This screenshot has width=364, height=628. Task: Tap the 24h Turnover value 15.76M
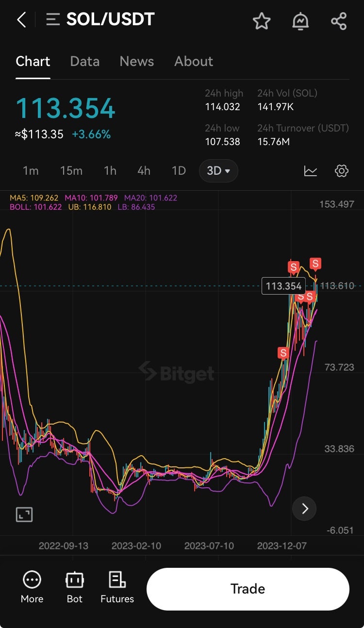click(x=273, y=142)
